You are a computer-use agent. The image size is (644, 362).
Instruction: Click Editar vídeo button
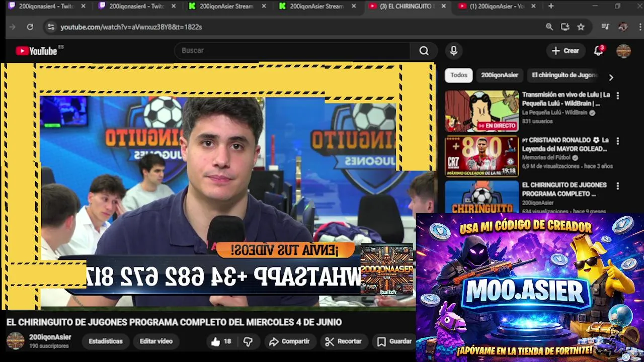(x=156, y=341)
